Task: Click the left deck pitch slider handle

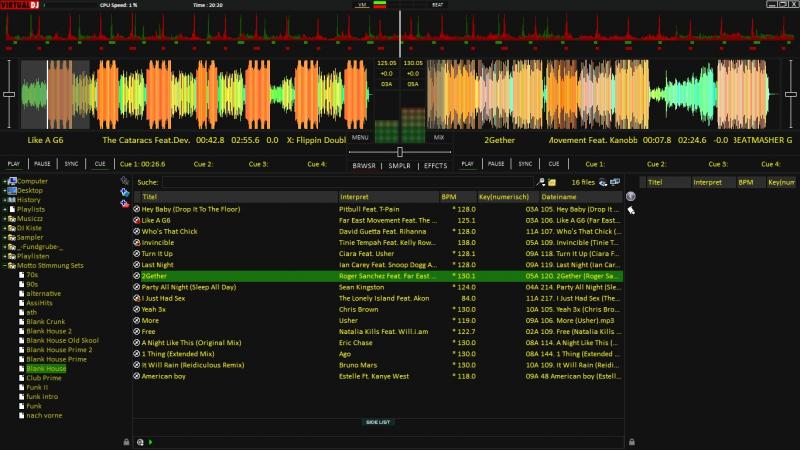Action: pyautogui.click(x=9, y=94)
